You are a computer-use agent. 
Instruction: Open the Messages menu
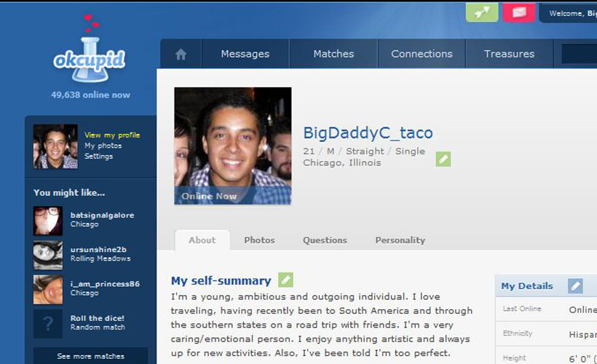245,54
